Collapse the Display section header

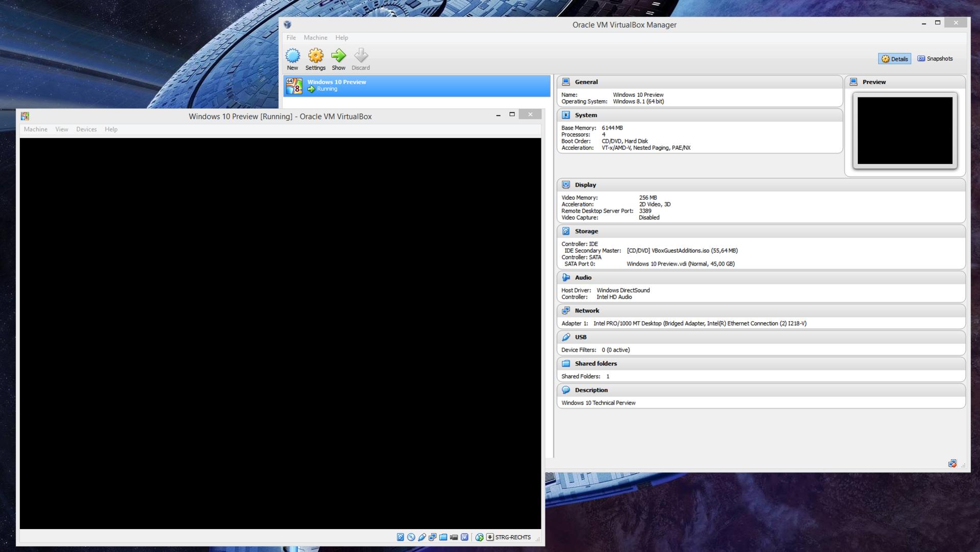click(585, 185)
